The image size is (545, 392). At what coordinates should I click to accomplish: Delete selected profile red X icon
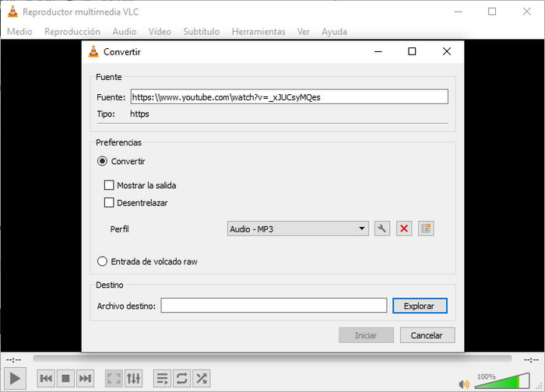(404, 229)
